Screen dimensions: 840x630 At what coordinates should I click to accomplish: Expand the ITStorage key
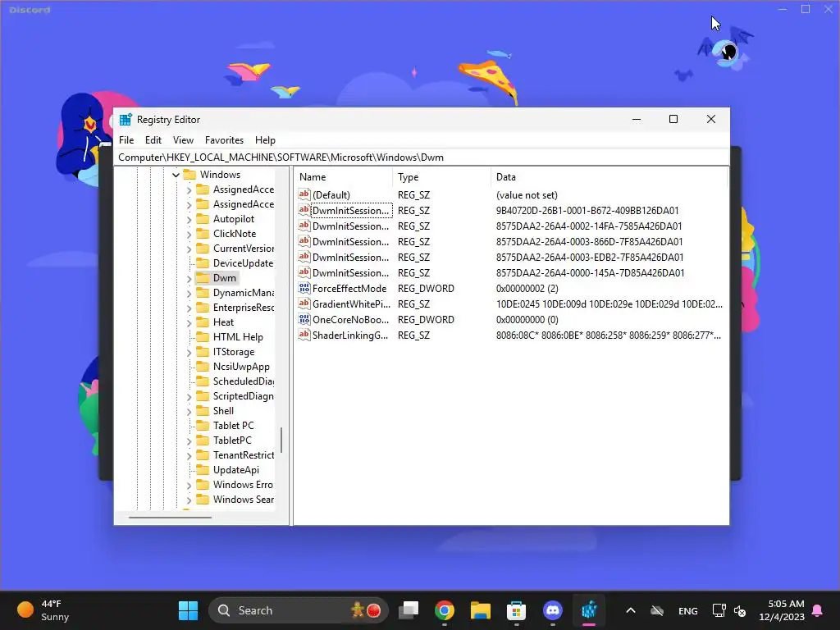(x=189, y=353)
